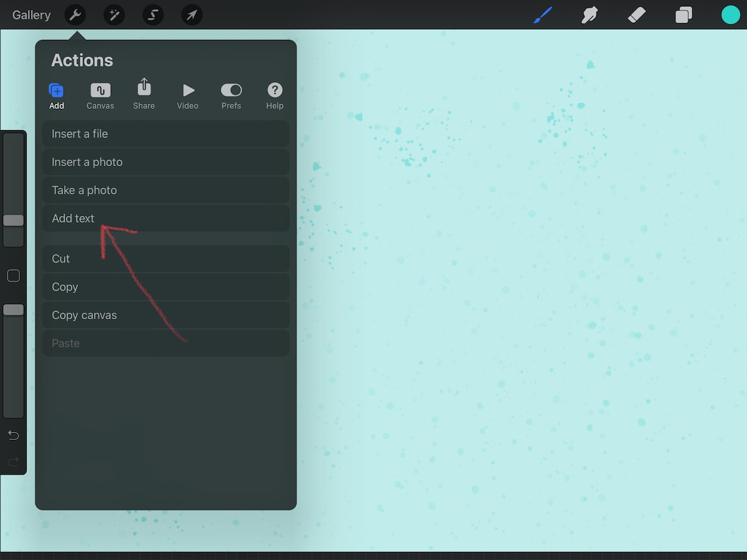The height and width of the screenshot is (560, 747).
Task: Select the Selections tool
Action: click(x=153, y=15)
